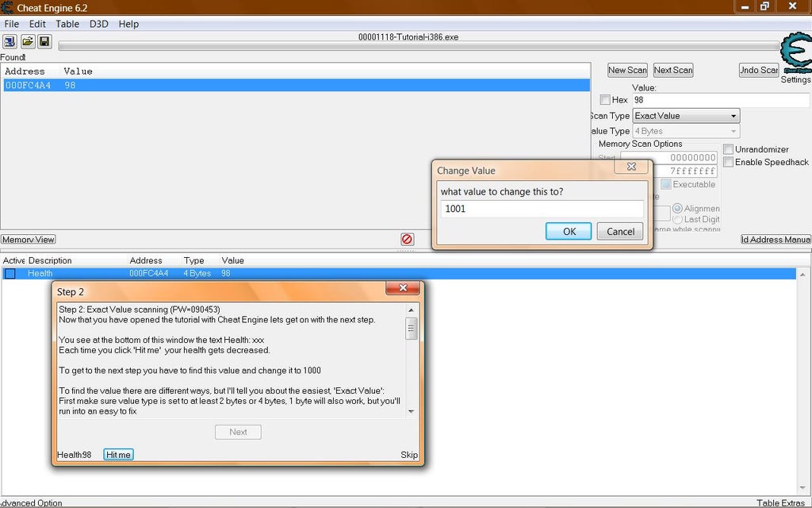
Task: Click the Memory View button
Action: [29, 240]
